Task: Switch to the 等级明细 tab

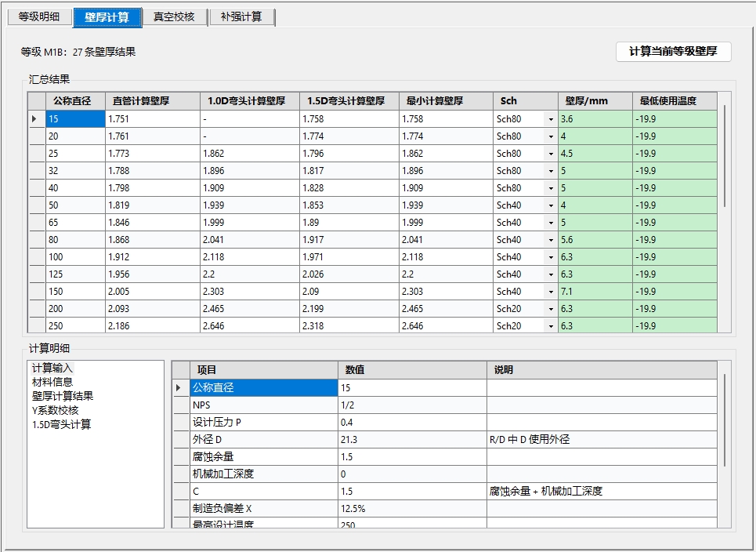Action: (39, 17)
